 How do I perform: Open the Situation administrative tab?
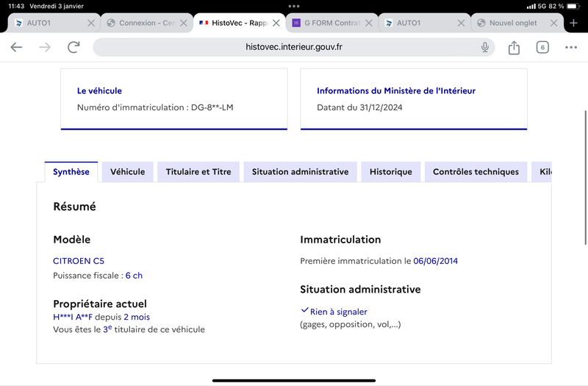click(300, 172)
